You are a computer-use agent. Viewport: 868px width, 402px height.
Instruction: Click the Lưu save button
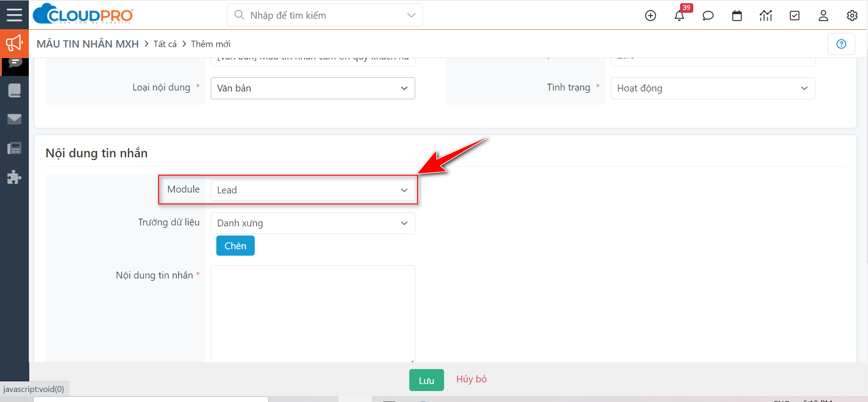tap(427, 380)
